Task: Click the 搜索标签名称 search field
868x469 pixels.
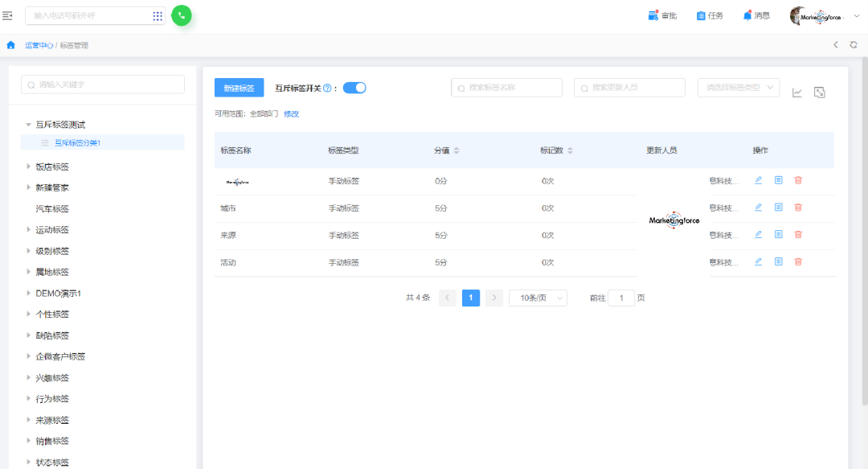Action: click(x=506, y=88)
